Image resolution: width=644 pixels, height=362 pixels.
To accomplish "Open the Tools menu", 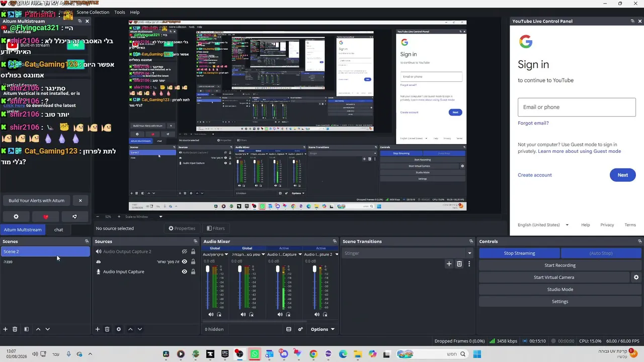I will 120,12.
